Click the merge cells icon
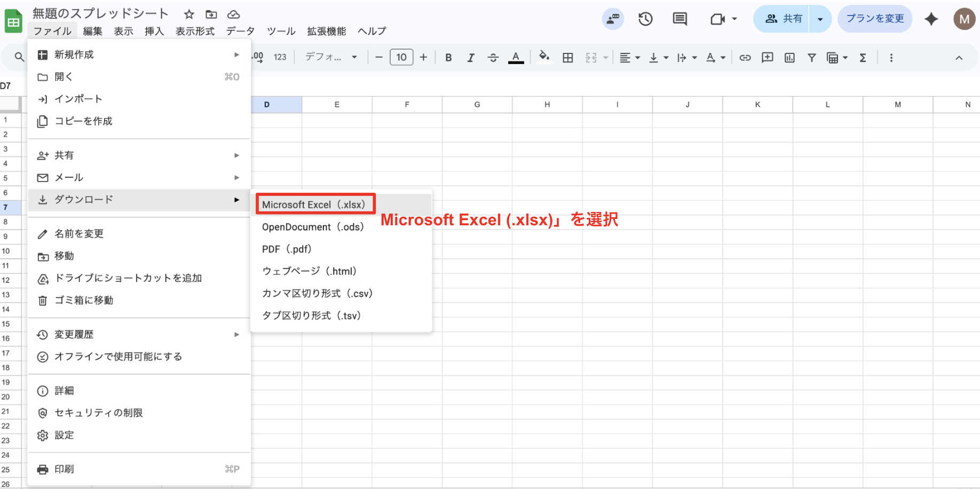The image size is (980, 489). (591, 58)
